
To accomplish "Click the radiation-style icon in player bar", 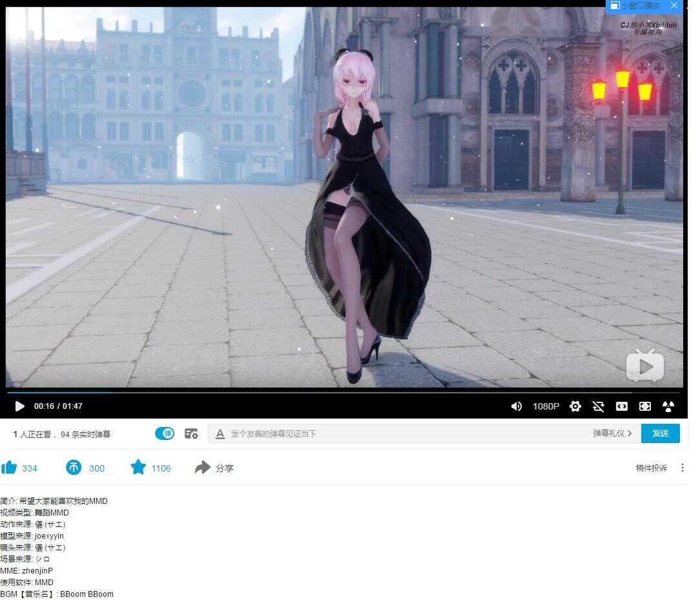I will [x=668, y=406].
